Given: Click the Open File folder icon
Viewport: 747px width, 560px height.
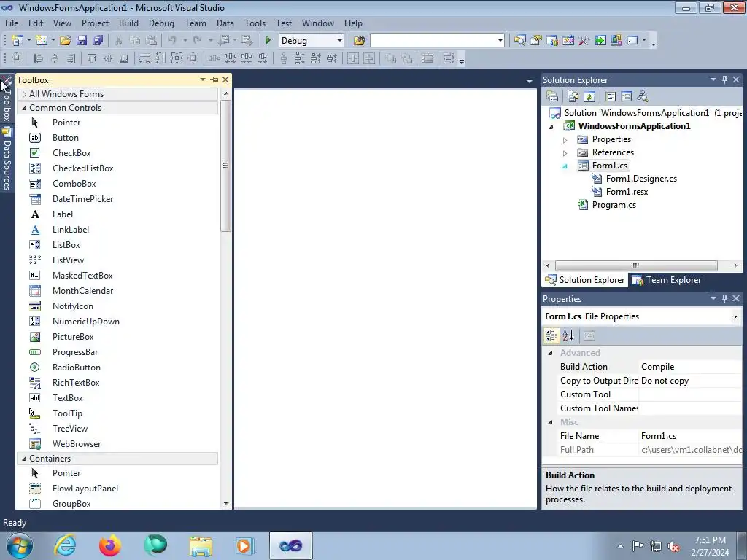Looking at the screenshot, I should pos(66,41).
